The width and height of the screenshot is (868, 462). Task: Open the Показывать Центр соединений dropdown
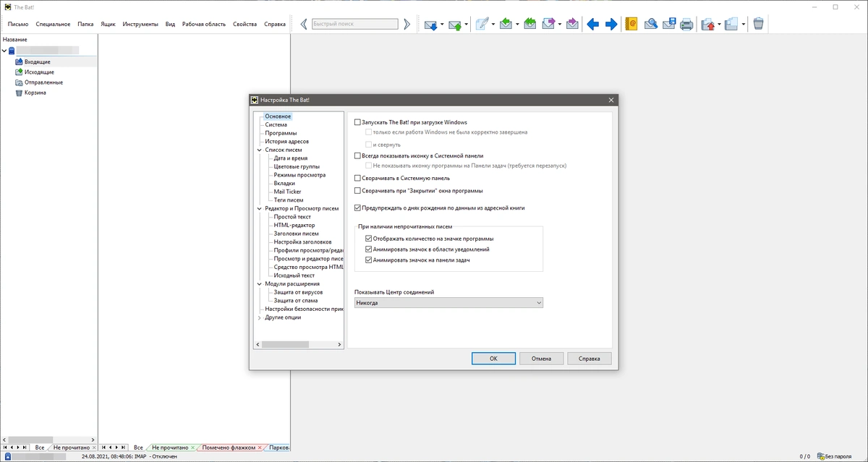[x=448, y=303]
